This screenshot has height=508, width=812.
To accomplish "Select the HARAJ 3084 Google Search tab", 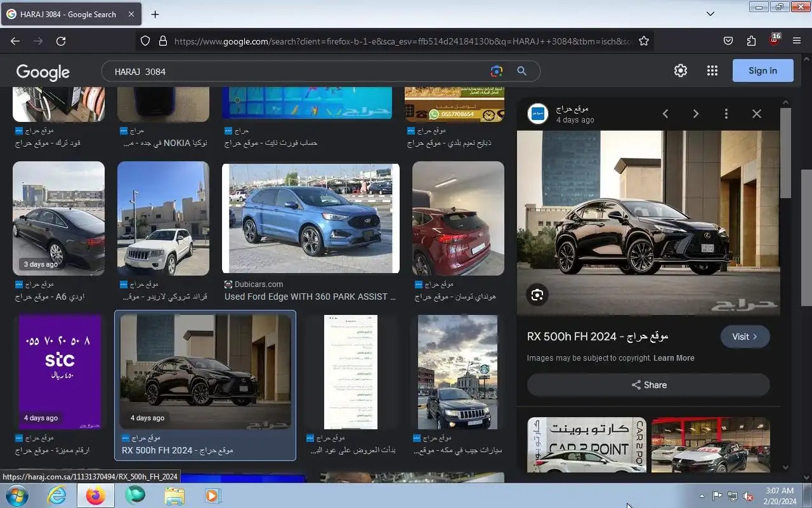I will pos(70,14).
